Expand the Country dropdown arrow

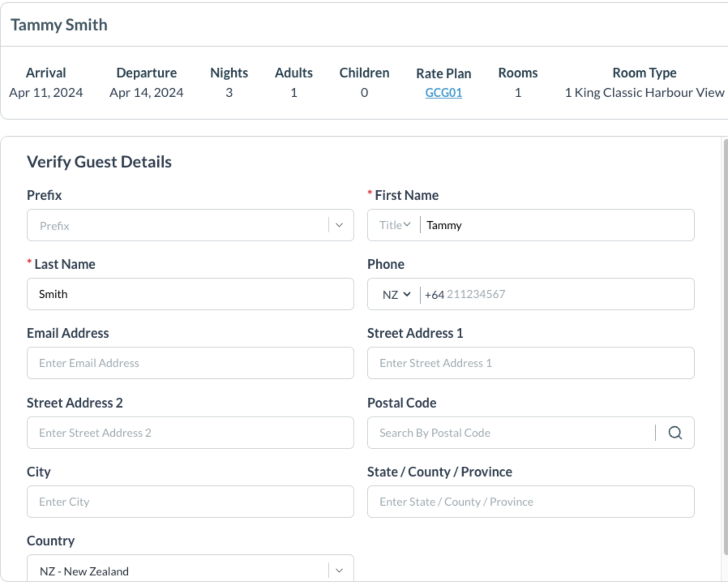point(339,571)
